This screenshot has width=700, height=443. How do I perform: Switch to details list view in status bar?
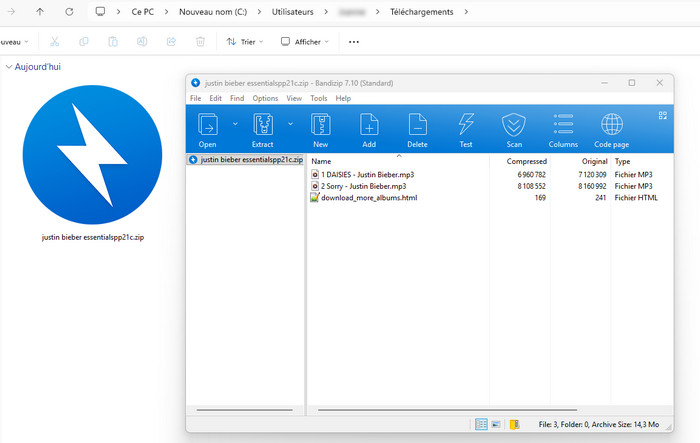pyautogui.click(x=481, y=424)
